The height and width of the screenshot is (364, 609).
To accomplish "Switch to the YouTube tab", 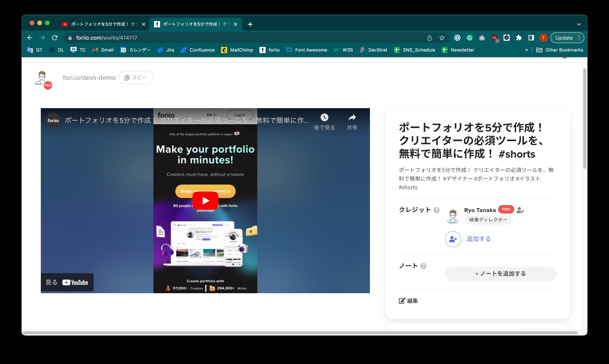I will pos(101,24).
